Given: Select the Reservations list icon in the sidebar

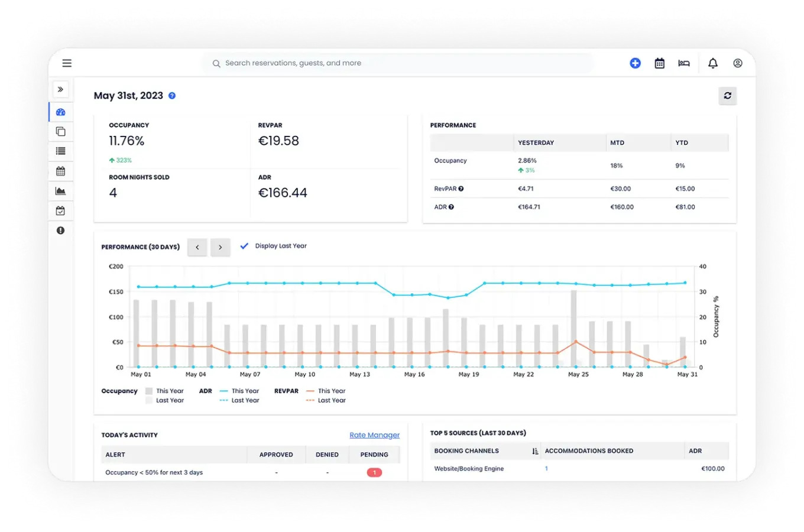Looking at the screenshot, I should (60, 151).
